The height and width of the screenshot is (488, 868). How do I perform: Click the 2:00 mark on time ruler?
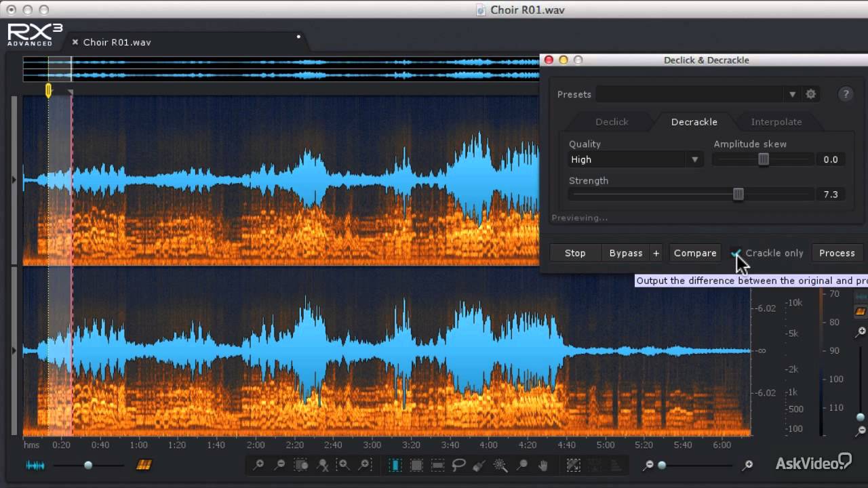[256, 445]
